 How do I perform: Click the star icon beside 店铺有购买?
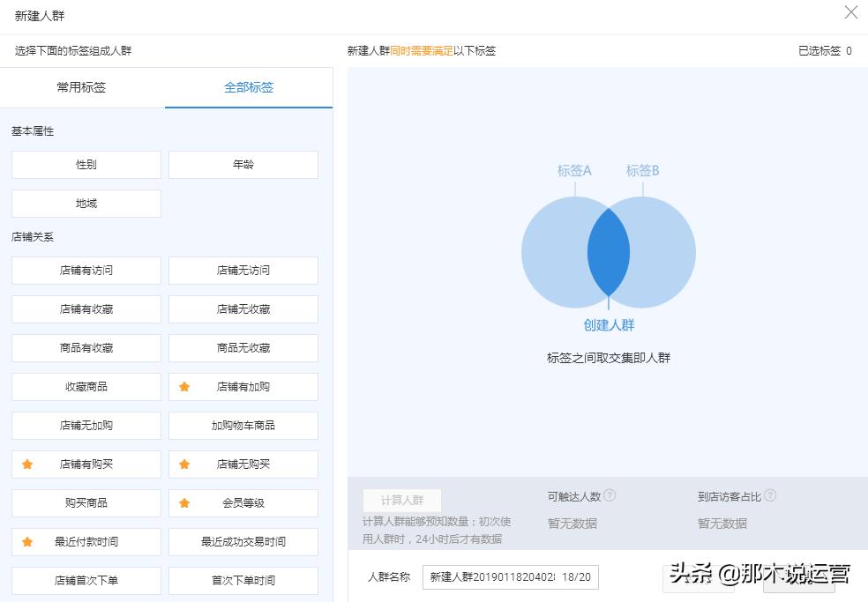(27, 465)
